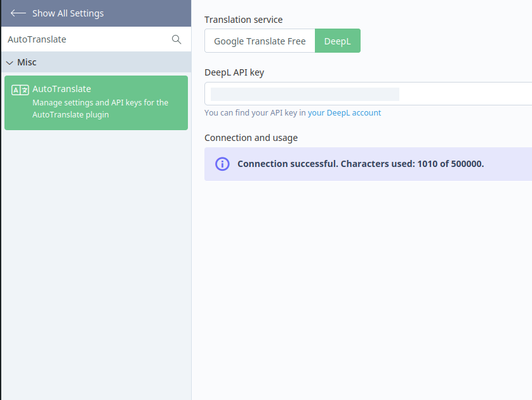Click the Connection and usage heading

(251, 138)
